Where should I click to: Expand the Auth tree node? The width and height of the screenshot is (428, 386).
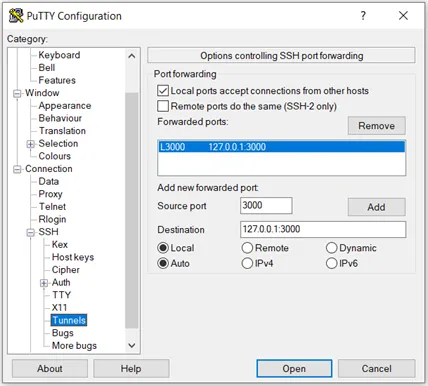pos(44,283)
